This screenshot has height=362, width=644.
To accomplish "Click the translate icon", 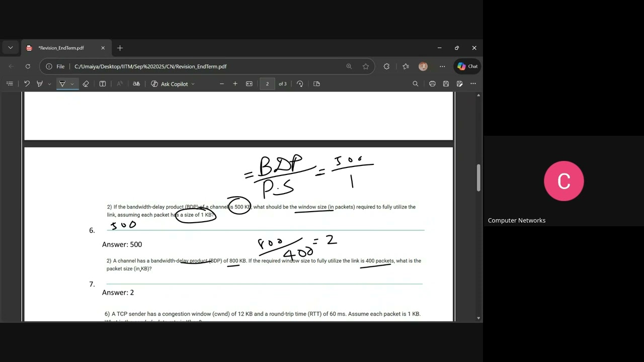I will [x=136, y=84].
